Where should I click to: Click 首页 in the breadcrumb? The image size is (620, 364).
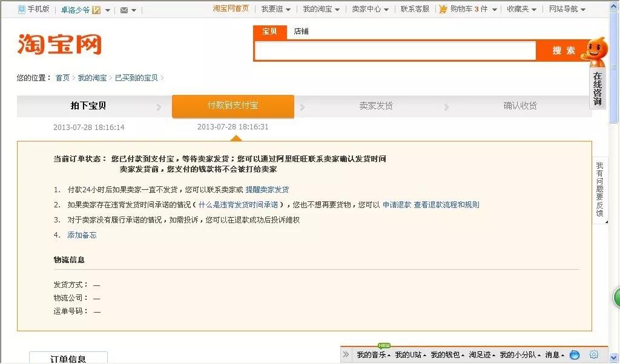[62, 78]
